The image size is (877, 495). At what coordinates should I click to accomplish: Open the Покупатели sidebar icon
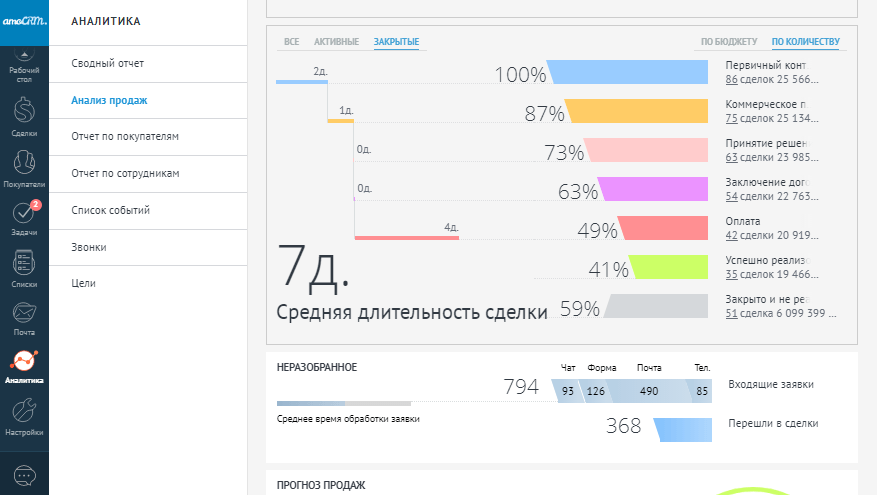click(x=24, y=165)
